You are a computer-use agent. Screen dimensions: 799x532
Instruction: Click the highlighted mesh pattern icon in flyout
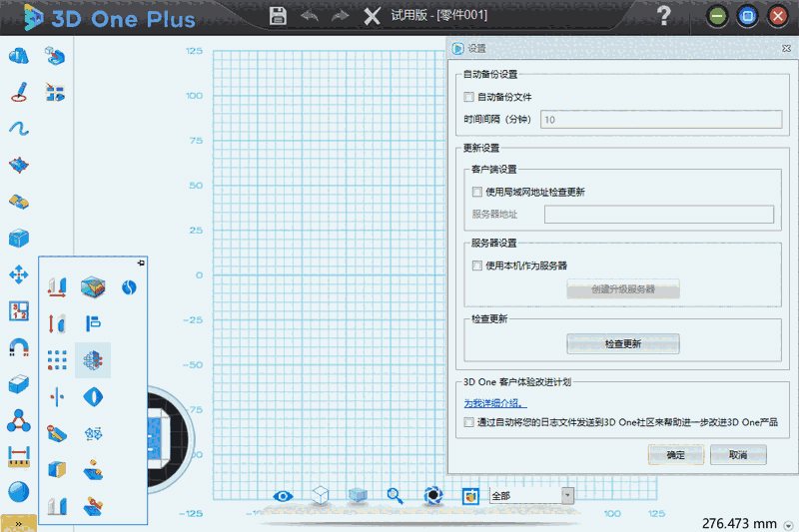point(93,360)
